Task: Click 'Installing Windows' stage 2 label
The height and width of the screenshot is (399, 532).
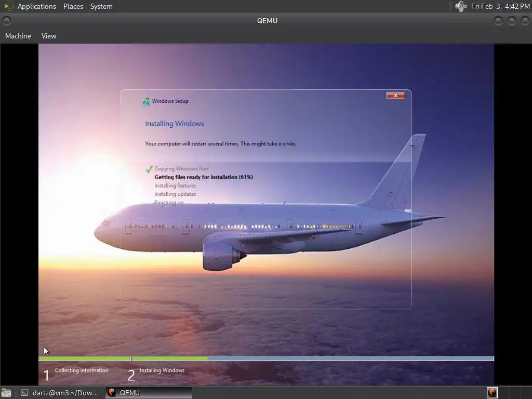Action: coord(162,370)
